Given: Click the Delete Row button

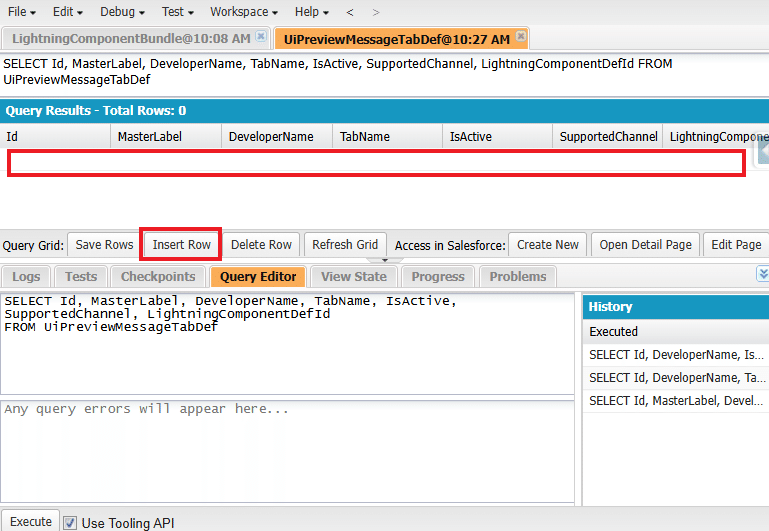Looking at the screenshot, I should point(261,244).
